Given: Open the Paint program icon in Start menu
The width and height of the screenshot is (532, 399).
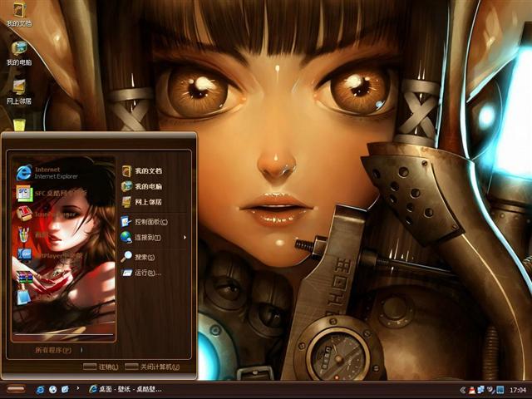Looking at the screenshot, I should point(25,235).
